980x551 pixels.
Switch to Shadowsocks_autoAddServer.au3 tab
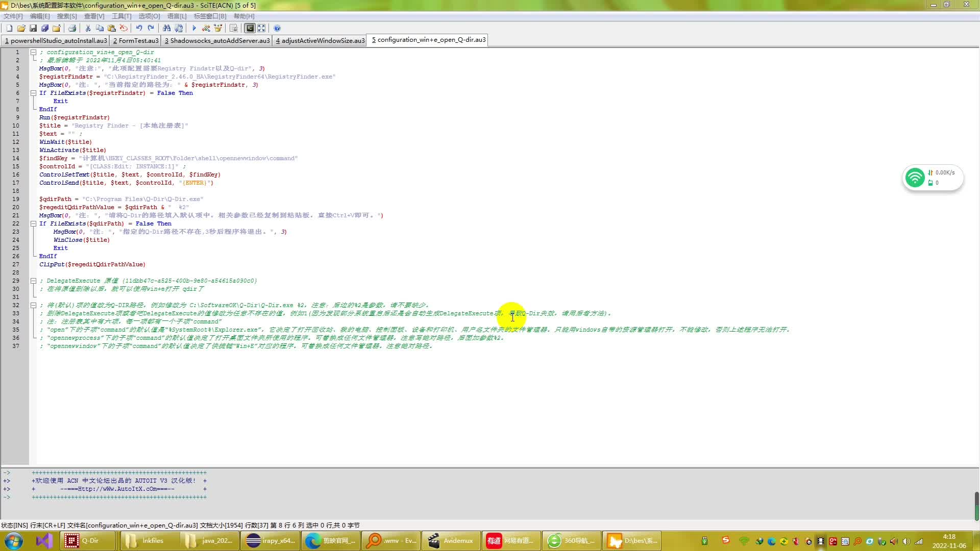pos(217,40)
